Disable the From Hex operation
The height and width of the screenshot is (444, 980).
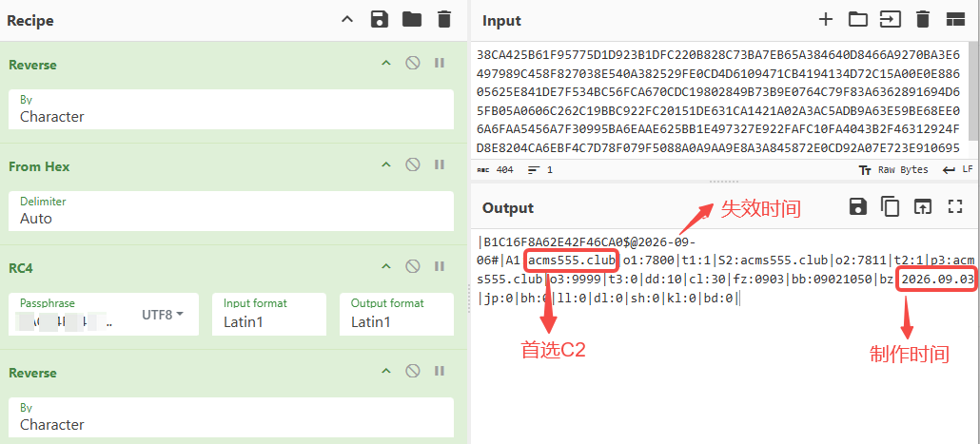point(413,164)
